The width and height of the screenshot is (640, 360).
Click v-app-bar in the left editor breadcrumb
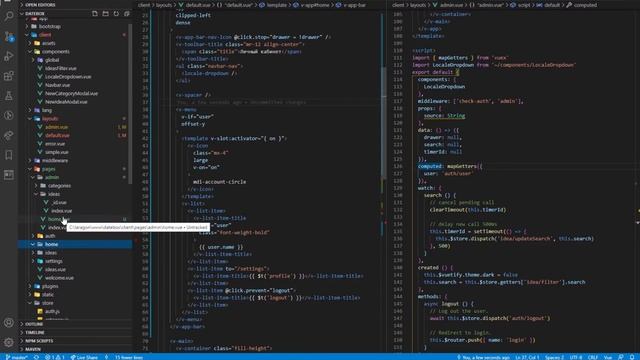pyautogui.click(x=351, y=5)
